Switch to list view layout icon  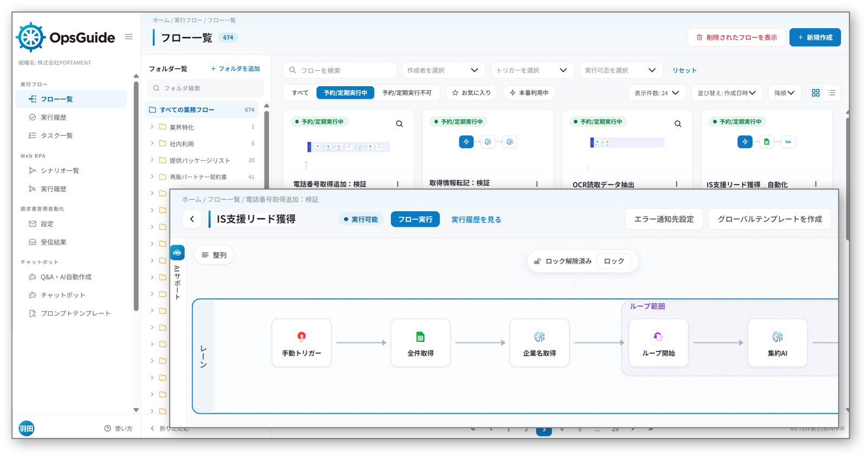point(832,93)
